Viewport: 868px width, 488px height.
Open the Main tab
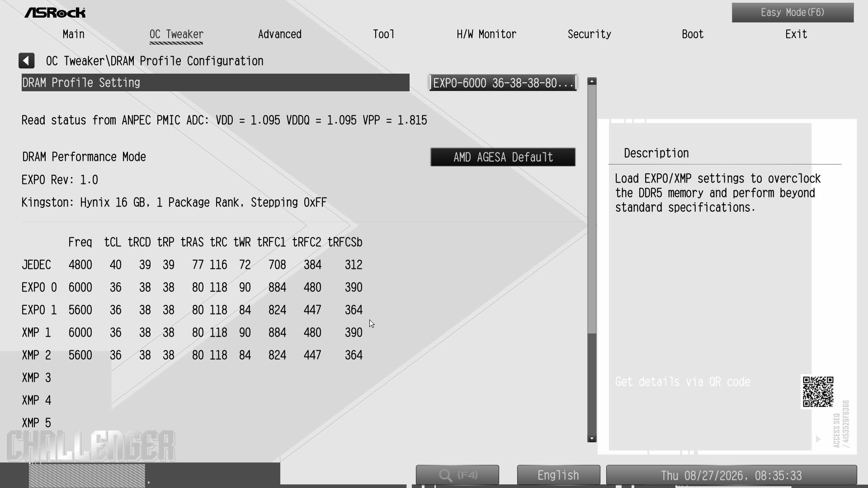tap(74, 34)
